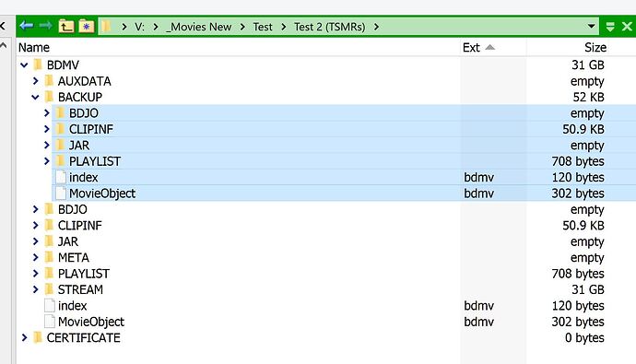Expand the AUXDATA folder
This screenshot has height=364, width=636.
pos(35,81)
